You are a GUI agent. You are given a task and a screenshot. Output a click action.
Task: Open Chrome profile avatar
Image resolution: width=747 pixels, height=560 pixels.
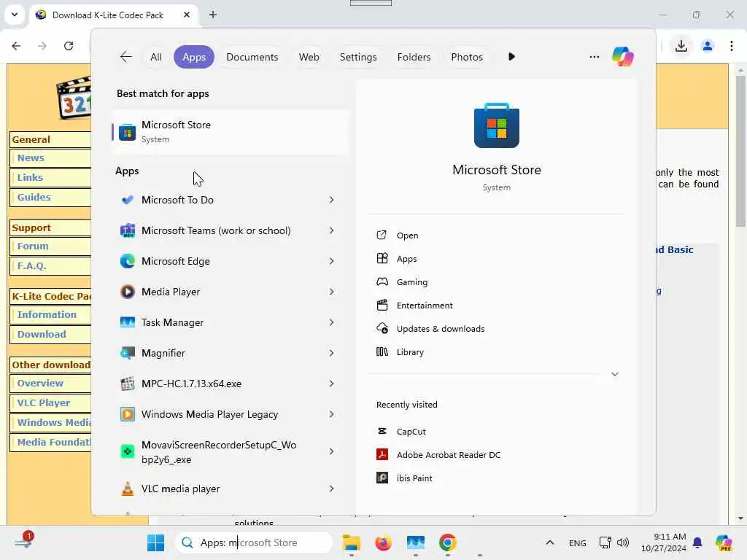(x=708, y=46)
